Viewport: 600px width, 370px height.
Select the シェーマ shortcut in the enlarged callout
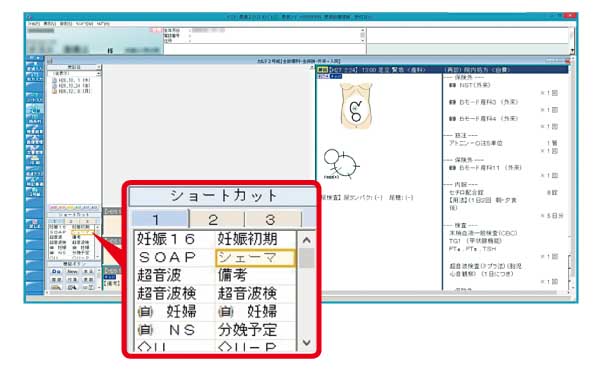click(255, 258)
